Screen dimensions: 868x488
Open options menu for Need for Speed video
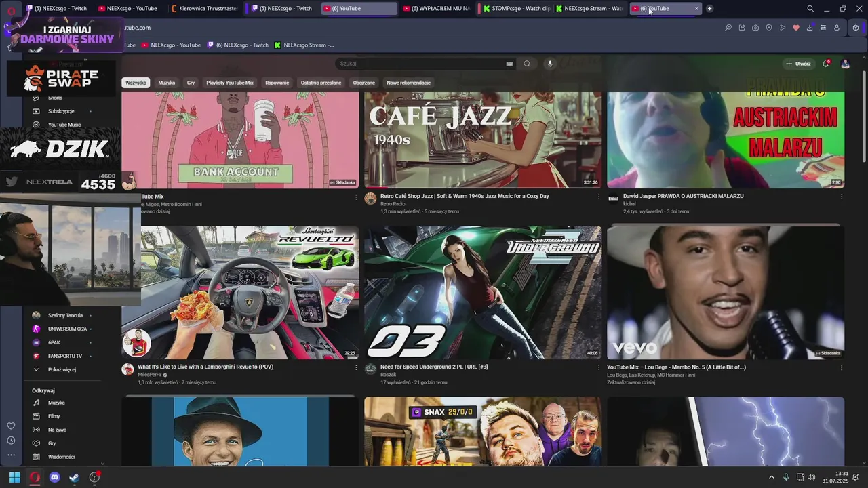[x=599, y=368]
